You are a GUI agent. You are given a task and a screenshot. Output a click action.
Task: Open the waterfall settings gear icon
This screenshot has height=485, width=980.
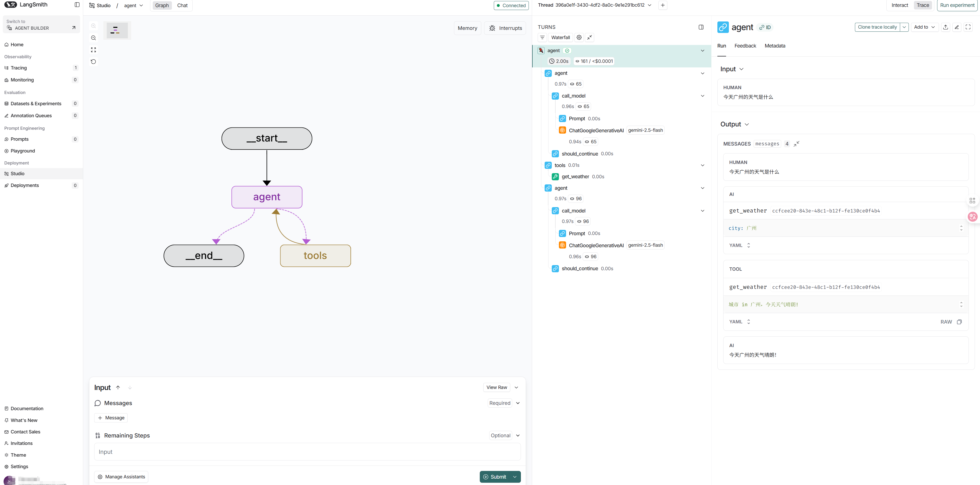click(x=579, y=37)
